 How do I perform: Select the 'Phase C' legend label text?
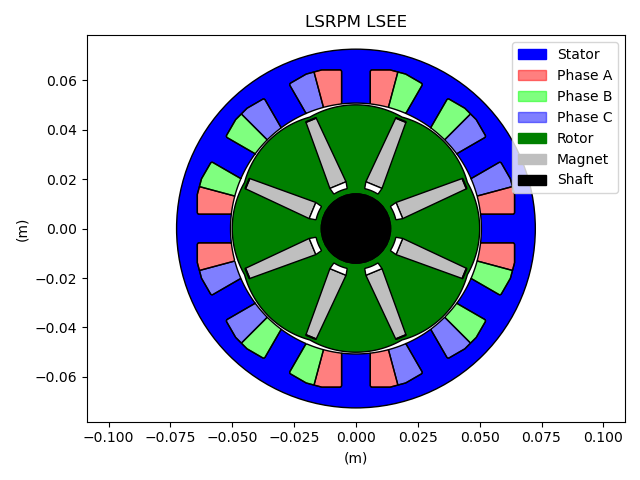[584, 117]
